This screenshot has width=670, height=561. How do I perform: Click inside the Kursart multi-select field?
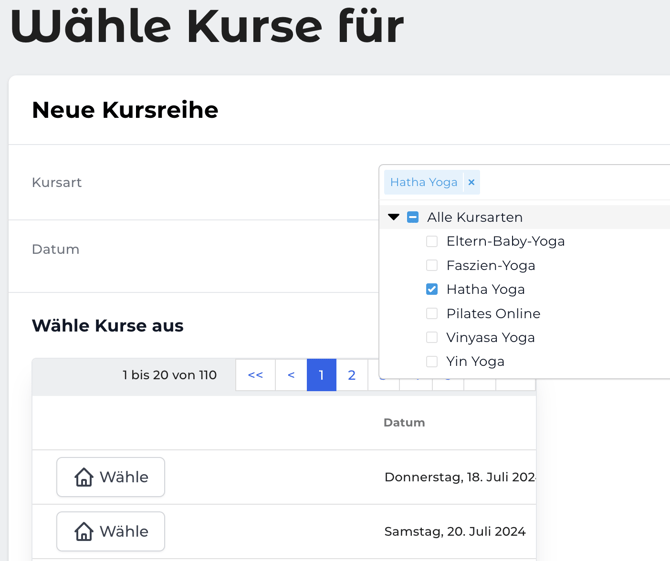(x=570, y=182)
